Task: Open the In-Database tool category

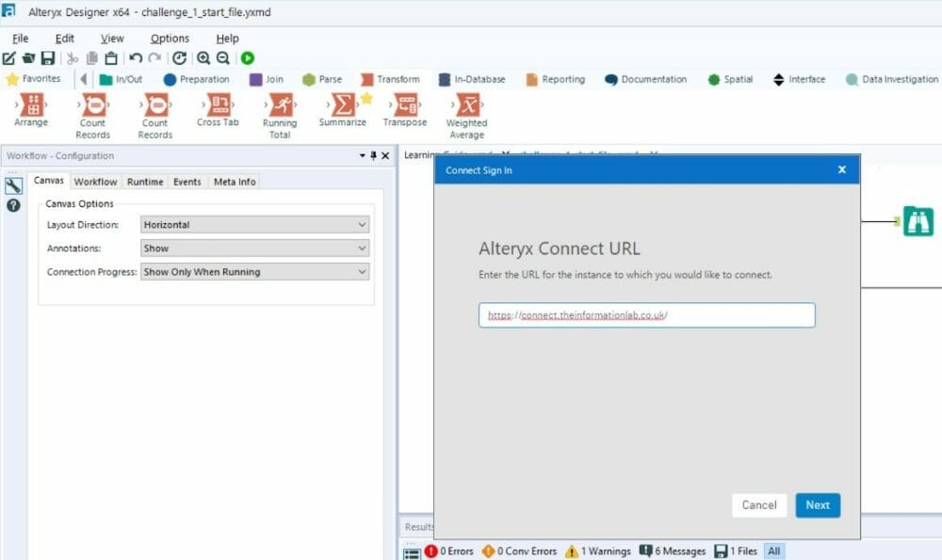Action: coord(472,79)
